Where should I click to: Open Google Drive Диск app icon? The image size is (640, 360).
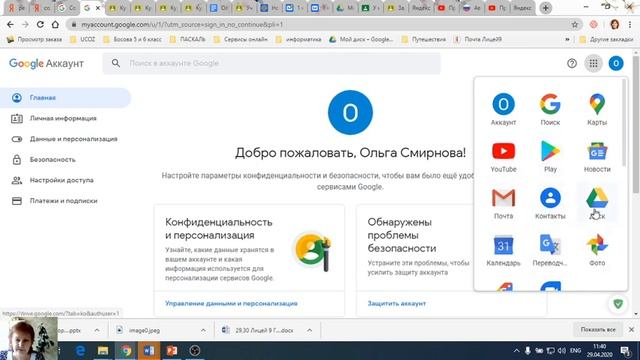pos(597,203)
